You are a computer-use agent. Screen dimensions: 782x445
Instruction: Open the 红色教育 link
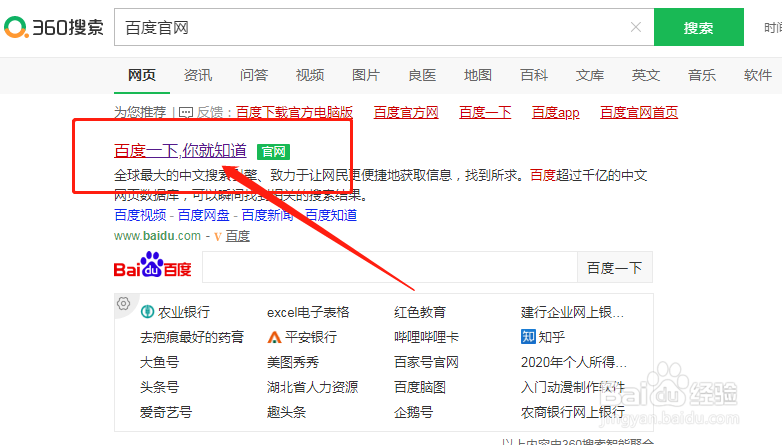pyautogui.click(x=419, y=312)
